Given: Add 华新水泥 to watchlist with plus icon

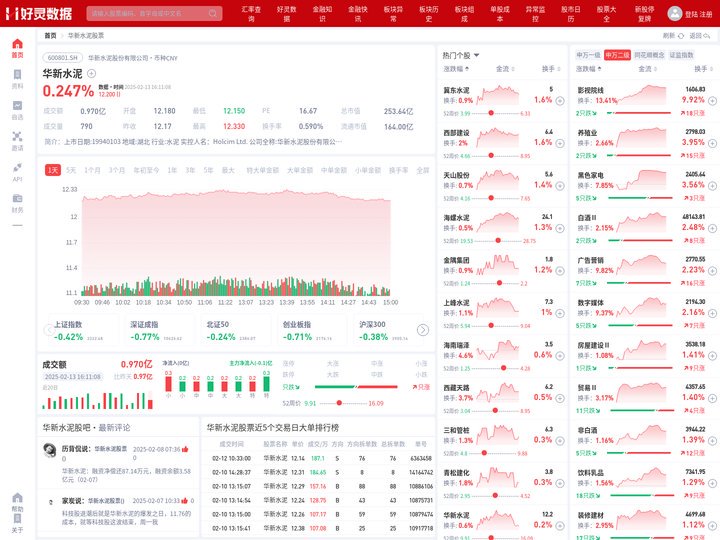Looking at the screenshot, I should (x=91, y=73).
